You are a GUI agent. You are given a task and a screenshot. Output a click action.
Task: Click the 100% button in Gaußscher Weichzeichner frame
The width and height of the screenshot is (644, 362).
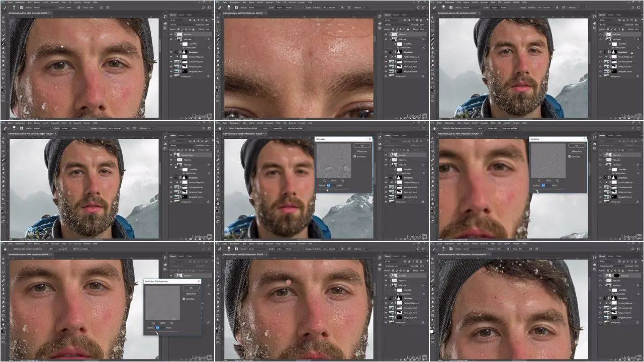(51, 249)
